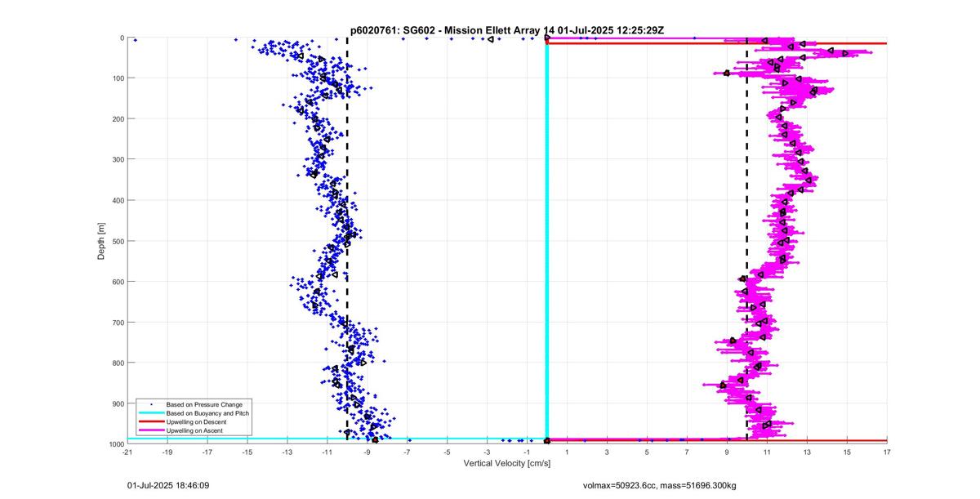
Task: Click x-axis tick label '5'
Action: [648, 452]
